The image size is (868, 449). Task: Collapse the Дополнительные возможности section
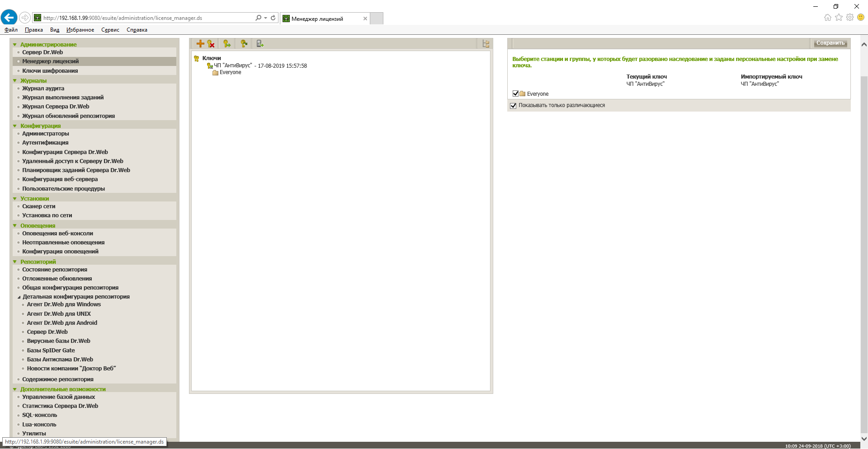[15, 389]
